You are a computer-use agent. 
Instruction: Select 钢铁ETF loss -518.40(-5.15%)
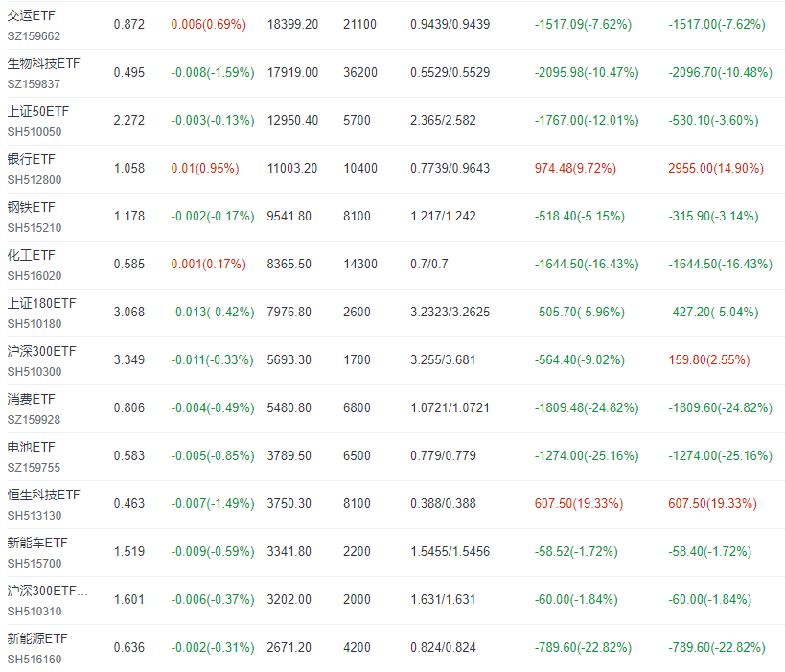580,217
